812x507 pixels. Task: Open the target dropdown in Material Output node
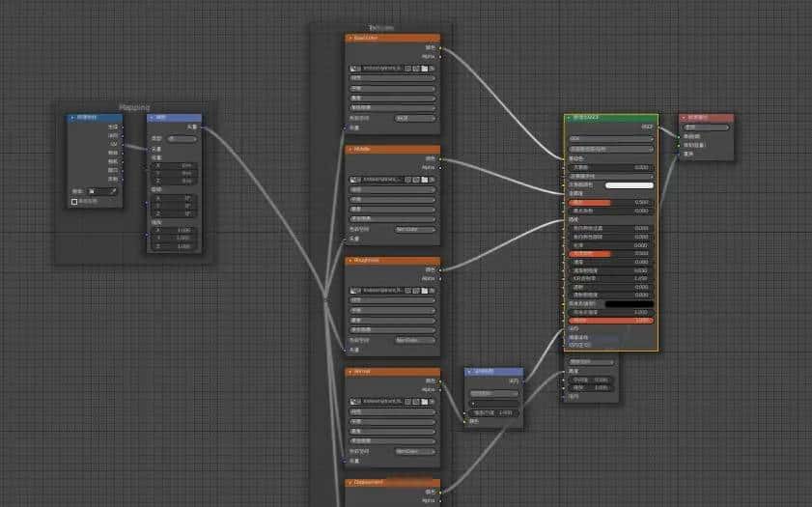(x=706, y=127)
